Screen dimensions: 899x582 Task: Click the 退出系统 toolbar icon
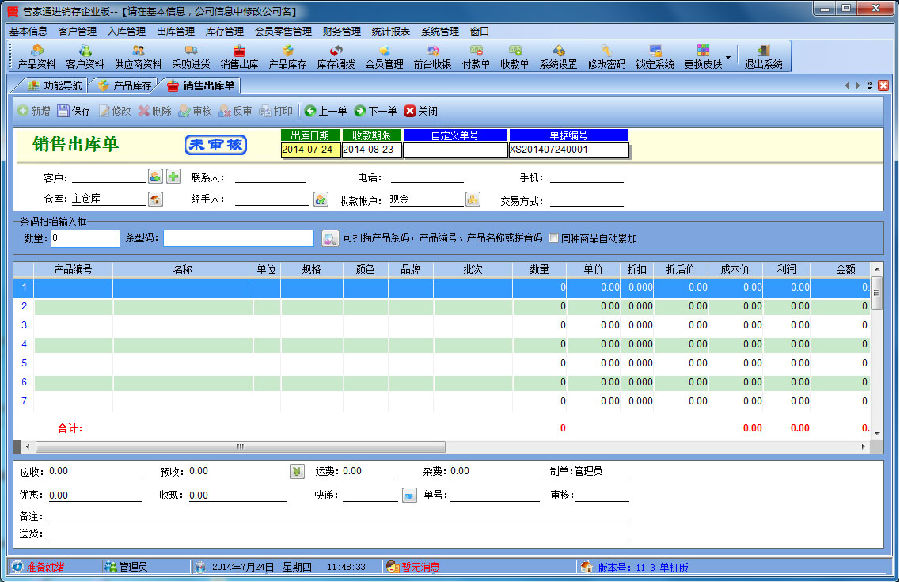tap(763, 56)
